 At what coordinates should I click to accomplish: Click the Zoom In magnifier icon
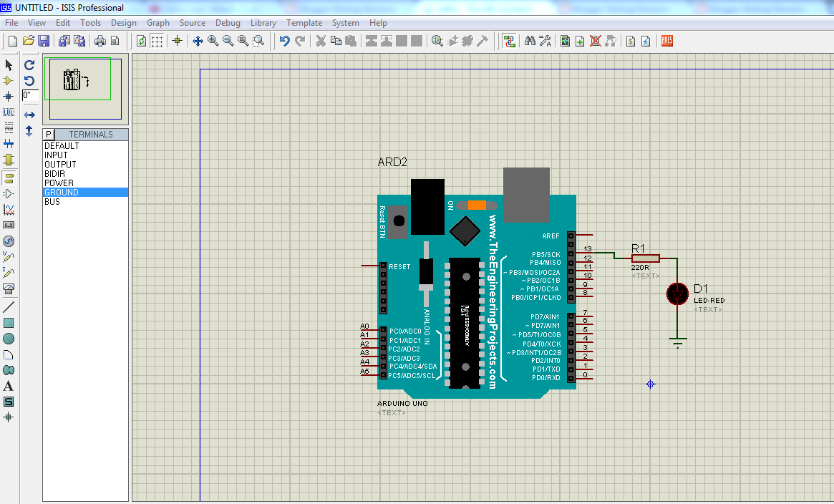coord(213,41)
